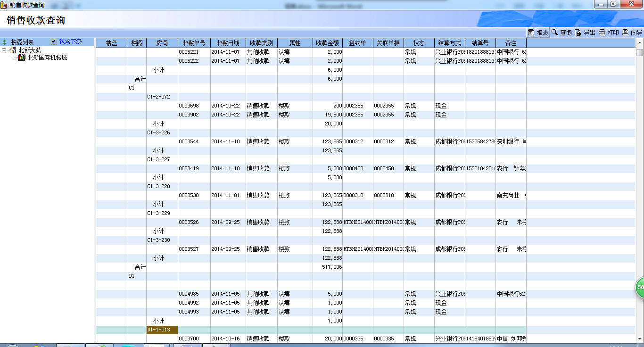
Task: Click the house icon beside 北新大弘
Action: coord(13,50)
